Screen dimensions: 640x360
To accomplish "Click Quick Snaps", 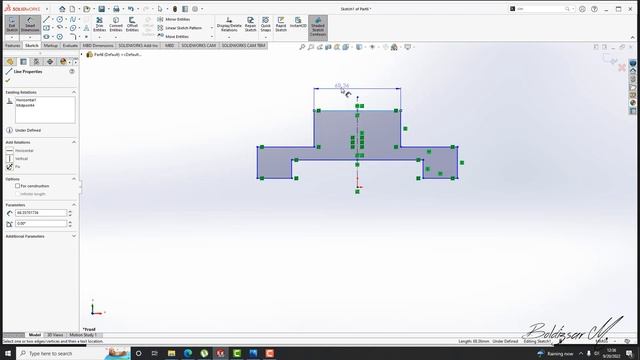I will (266, 24).
